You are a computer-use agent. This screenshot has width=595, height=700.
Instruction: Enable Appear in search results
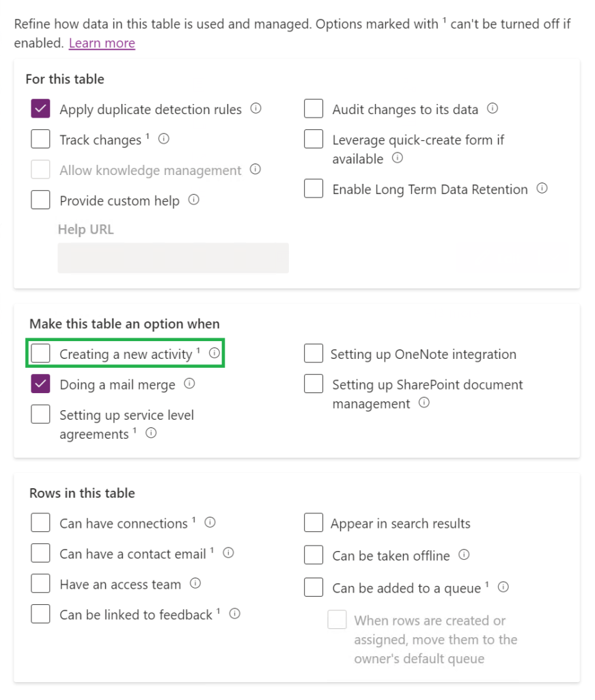[x=314, y=522]
